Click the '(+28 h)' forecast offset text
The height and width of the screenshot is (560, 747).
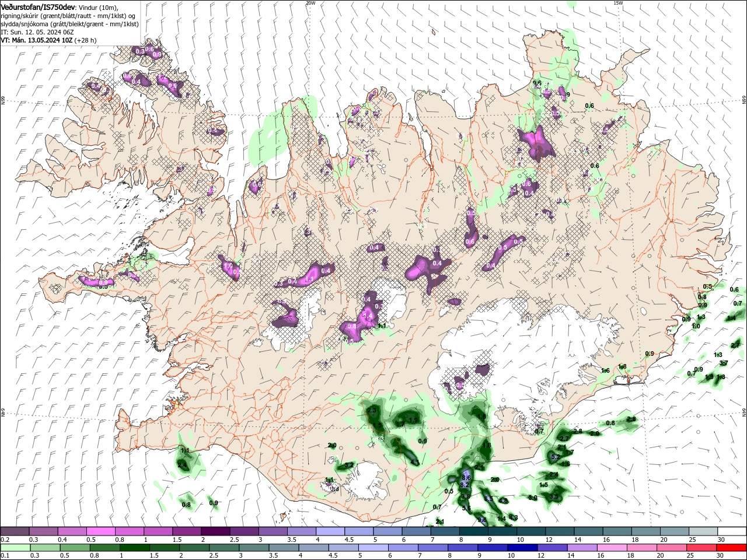[85, 40]
